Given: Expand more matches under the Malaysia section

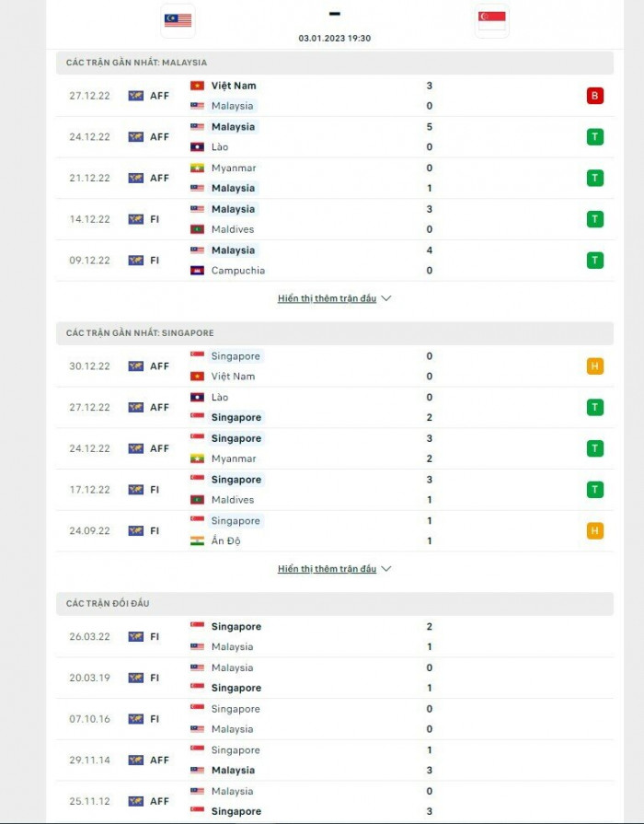Looking at the screenshot, I should [327, 299].
